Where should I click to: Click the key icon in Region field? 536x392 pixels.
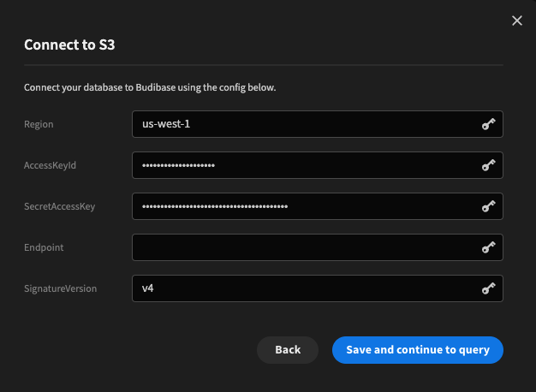488,124
